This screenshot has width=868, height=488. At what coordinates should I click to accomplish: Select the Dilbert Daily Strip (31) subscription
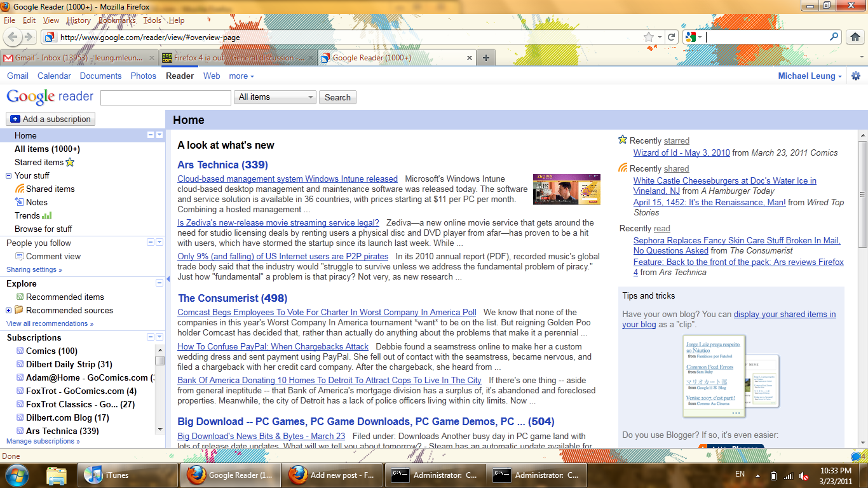point(69,364)
